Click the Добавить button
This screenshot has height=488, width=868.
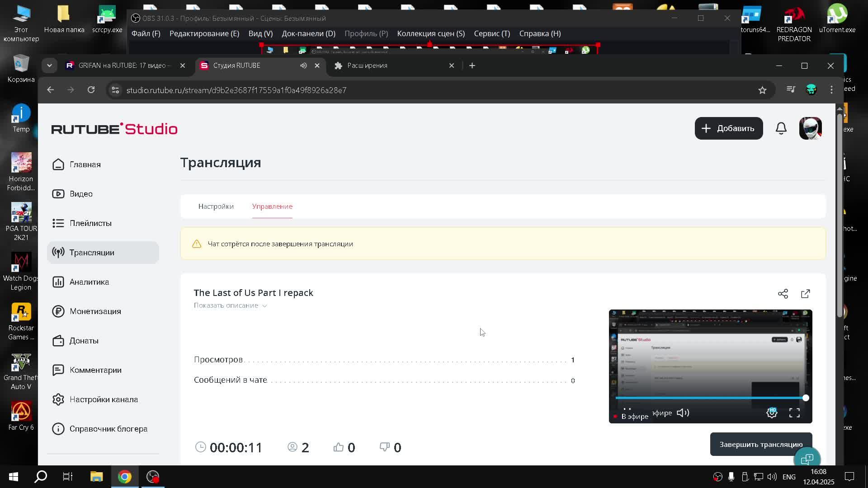(x=729, y=128)
